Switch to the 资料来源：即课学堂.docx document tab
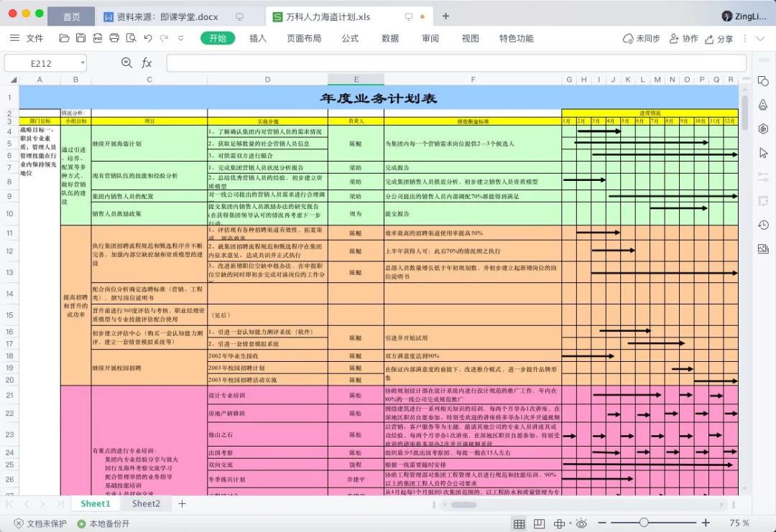Image resolution: width=776 pixels, height=532 pixels. coord(168,17)
